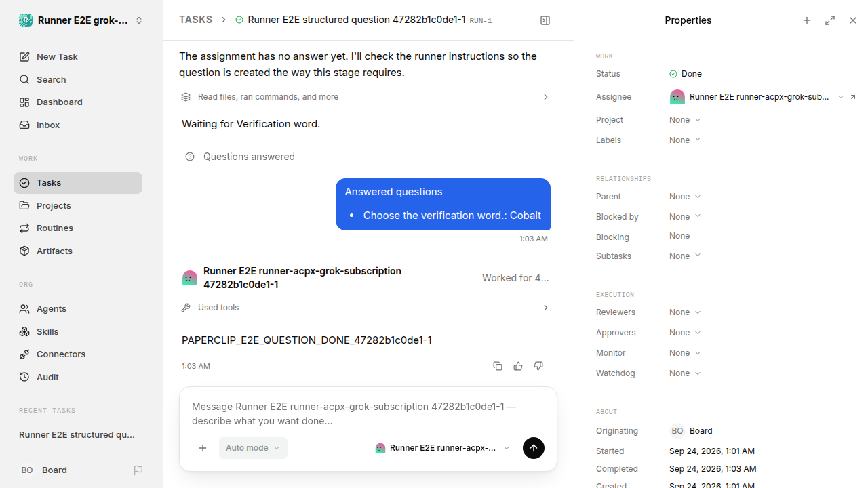Screen dimensions: 868x488
Task: Click the message input field
Action: (368, 413)
